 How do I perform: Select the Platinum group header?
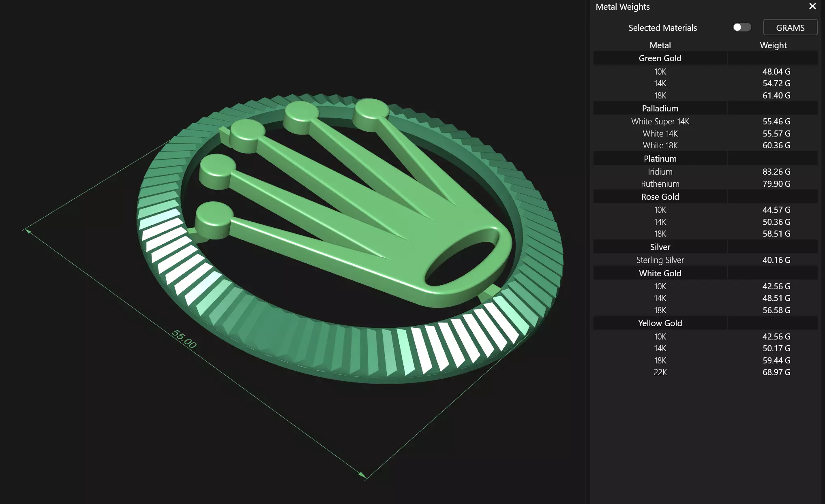coord(660,159)
